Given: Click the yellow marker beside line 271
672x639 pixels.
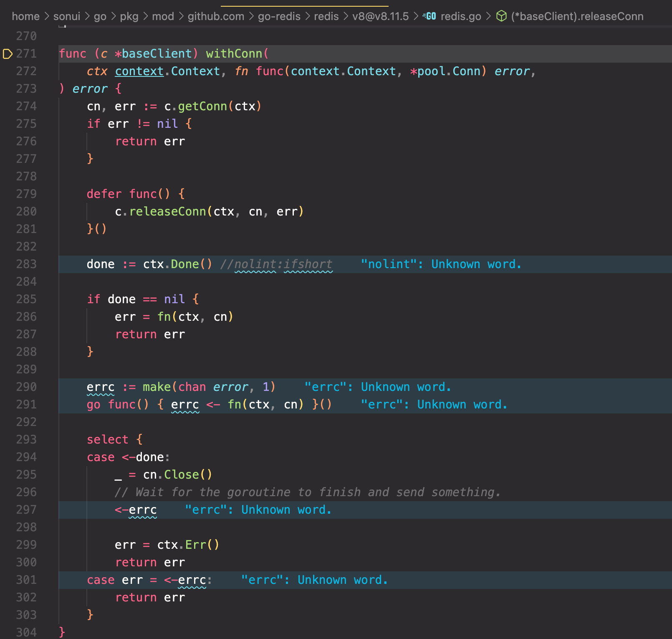Looking at the screenshot, I should (8, 54).
